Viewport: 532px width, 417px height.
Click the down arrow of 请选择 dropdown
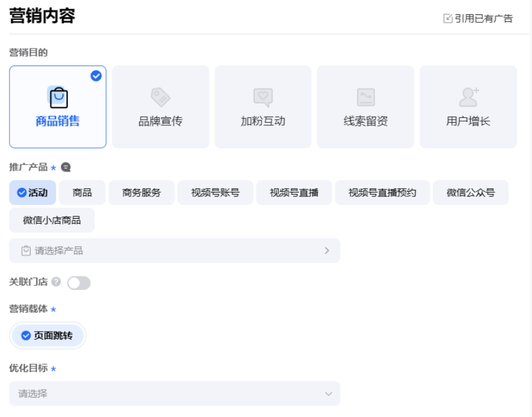(x=329, y=393)
